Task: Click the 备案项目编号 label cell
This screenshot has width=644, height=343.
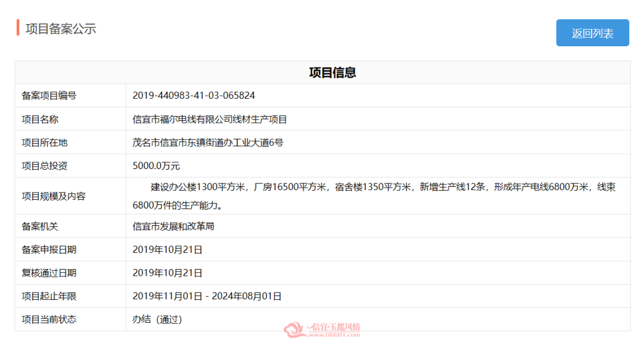Action: (70, 96)
